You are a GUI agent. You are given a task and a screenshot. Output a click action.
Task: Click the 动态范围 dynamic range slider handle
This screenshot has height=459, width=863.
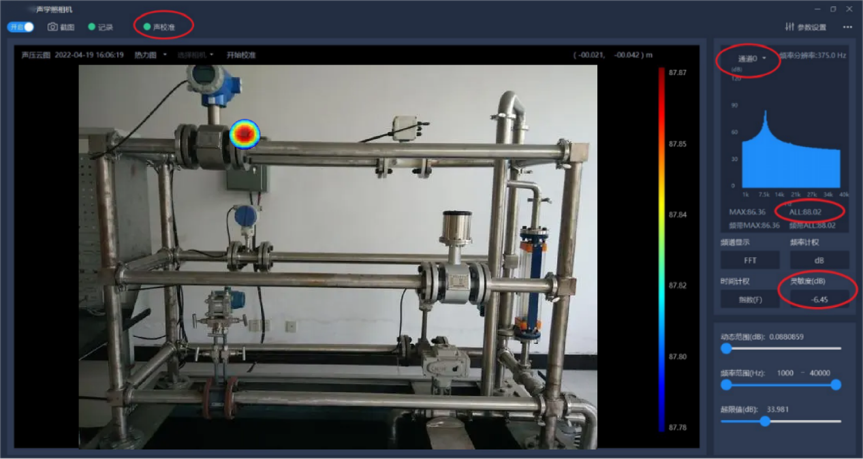point(727,348)
